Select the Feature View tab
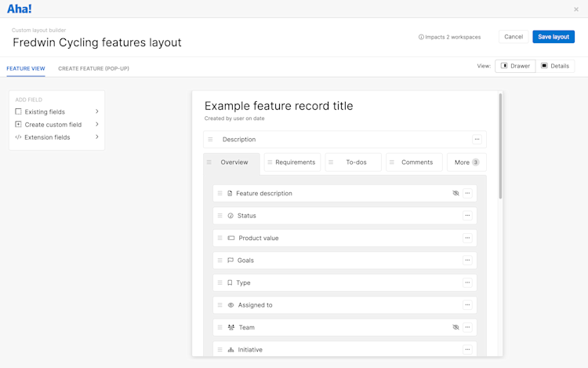Image resolution: width=588 pixels, height=368 pixels. point(26,68)
